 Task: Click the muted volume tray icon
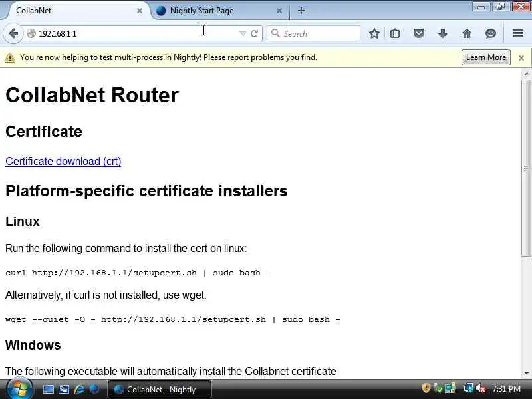point(481,388)
